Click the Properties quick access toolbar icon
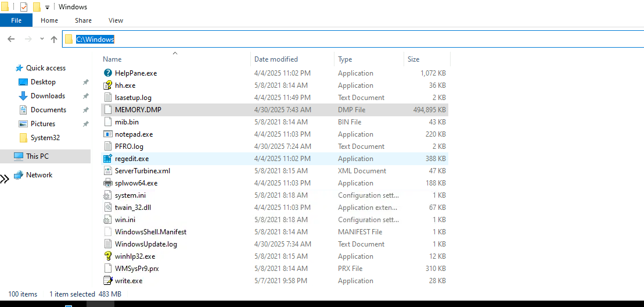 click(24, 7)
